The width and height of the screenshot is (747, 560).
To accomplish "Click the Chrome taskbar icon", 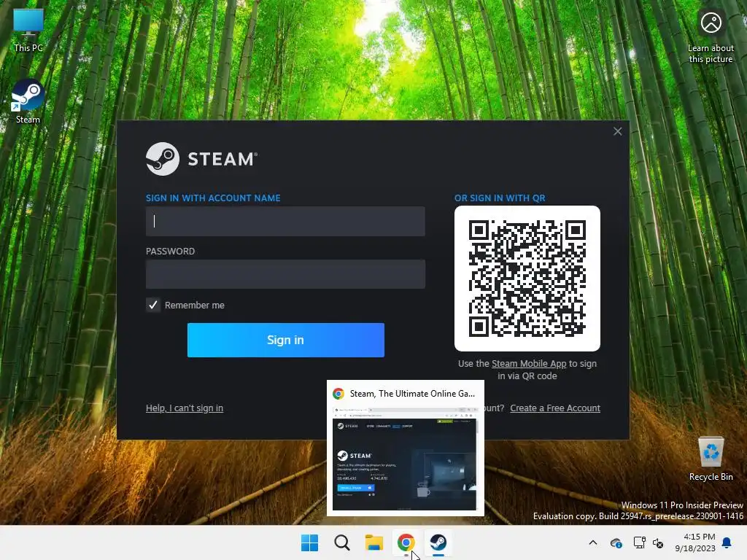I will (x=406, y=542).
